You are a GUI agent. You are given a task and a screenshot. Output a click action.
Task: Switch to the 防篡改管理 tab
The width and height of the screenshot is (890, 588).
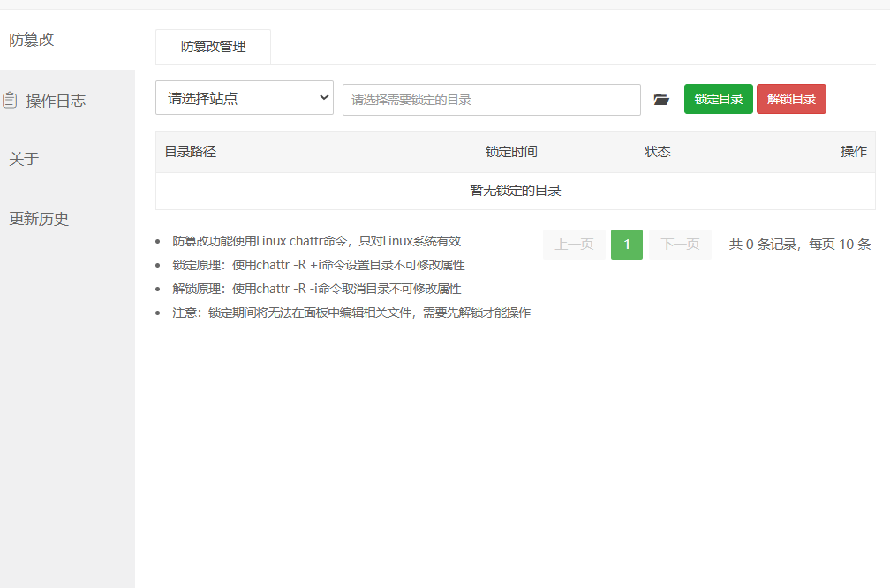213,47
